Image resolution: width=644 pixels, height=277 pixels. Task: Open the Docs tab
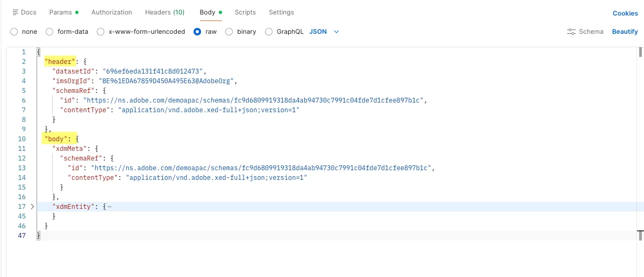[x=24, y=12]
